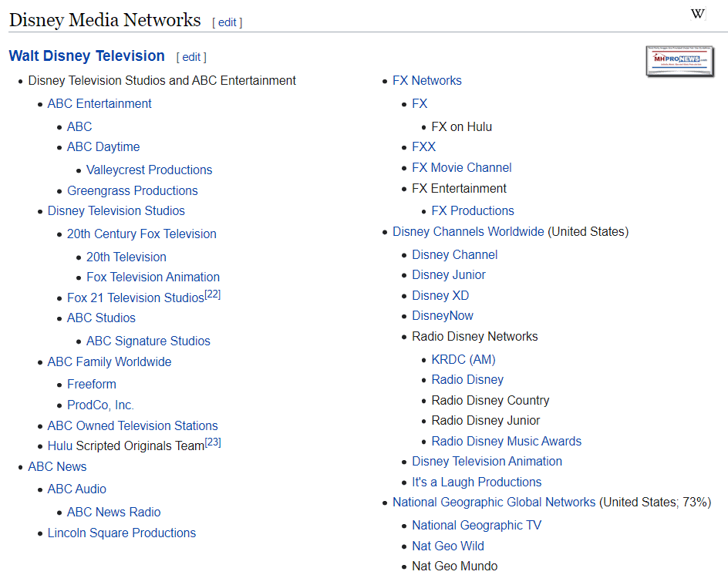The image size is (728, 585).
Task: Open Lincoln Square Productions link
Action: point(122,533)
